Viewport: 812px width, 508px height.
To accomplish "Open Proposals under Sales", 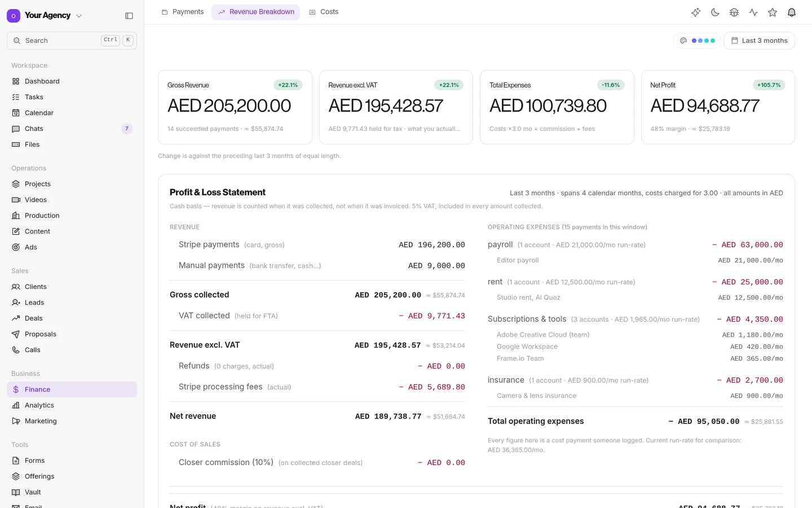I will (x=72, y=334).
